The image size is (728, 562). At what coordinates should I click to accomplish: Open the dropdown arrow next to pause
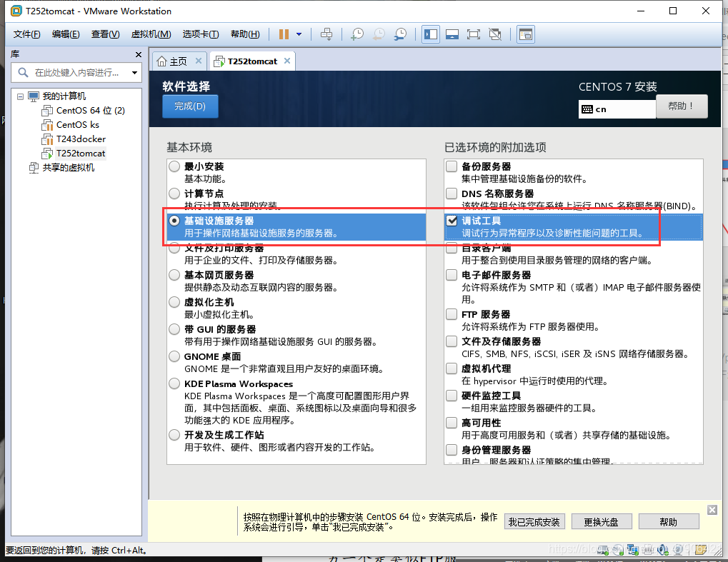tap(299, 34)
